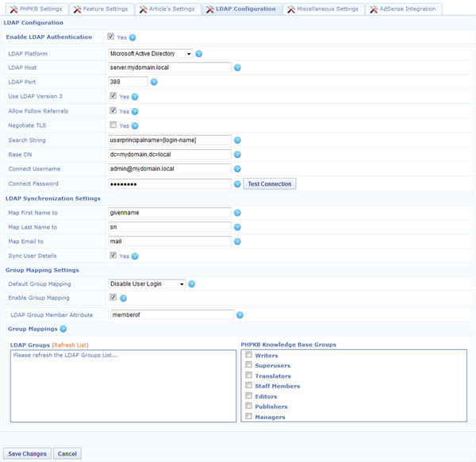This screenshot has width=476, height=462.
Task: Click help icon for Use LDAP Version 3
Action: (135, 97)
